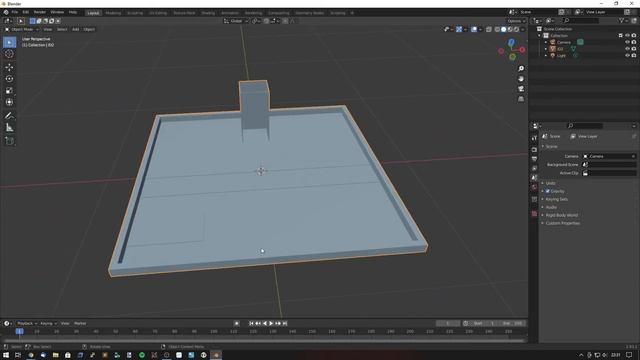Viewport: 640px width, 360px height.
Task: Toggle visibility eye for Collection
Action: point(627,36)
